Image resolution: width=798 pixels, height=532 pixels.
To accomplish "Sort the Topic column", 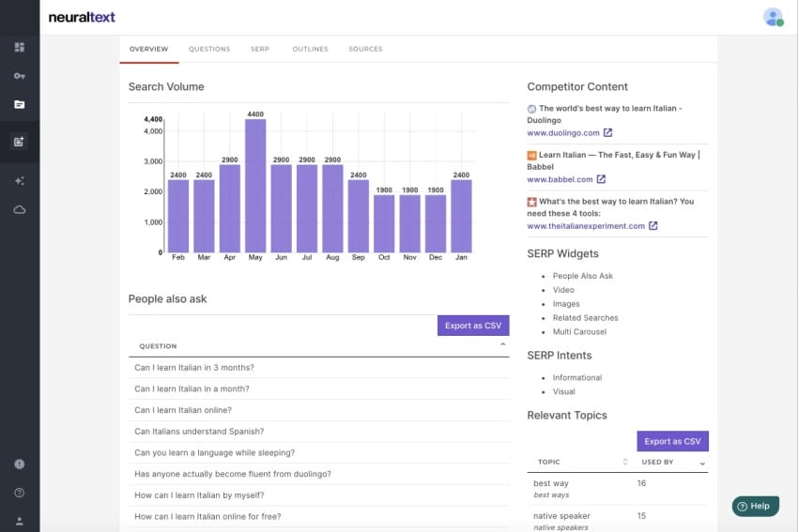I will point(625,462).
